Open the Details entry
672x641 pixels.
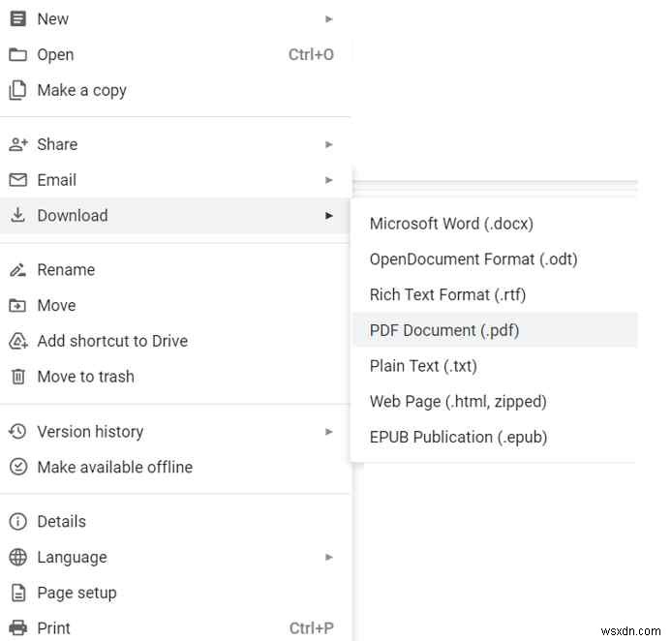(175, 522)
